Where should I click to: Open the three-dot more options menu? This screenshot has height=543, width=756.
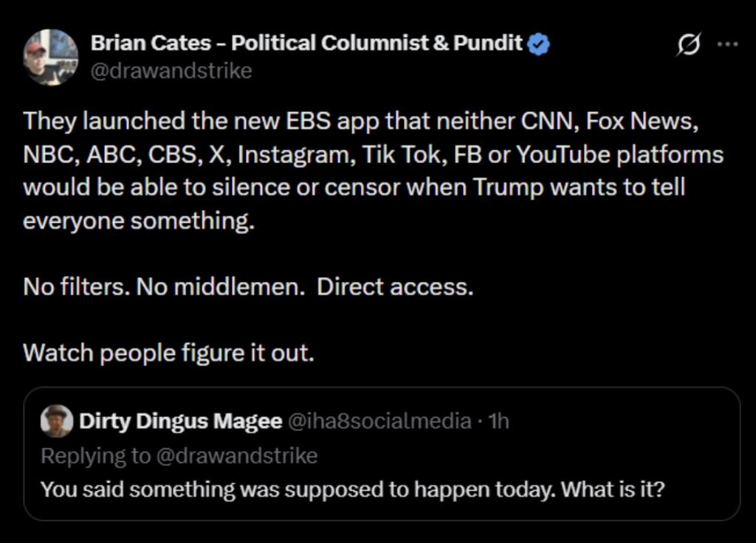tap(727, 44)
